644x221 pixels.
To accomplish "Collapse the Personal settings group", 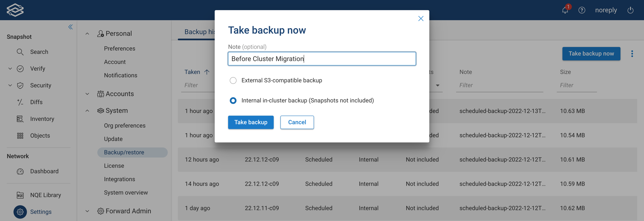I will [x=87, y=33].
